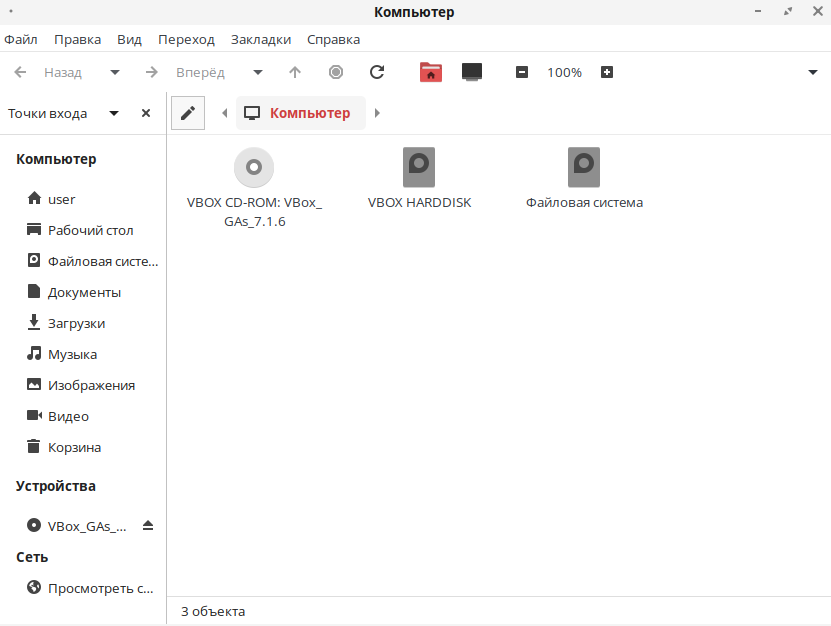831x626 pixels.
Task: Open the forward history dropdown arrow
Action: 258,72
